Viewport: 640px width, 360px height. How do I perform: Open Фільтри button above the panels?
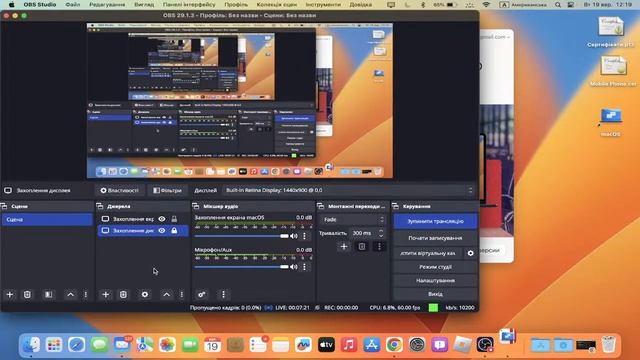pos(167,190)
